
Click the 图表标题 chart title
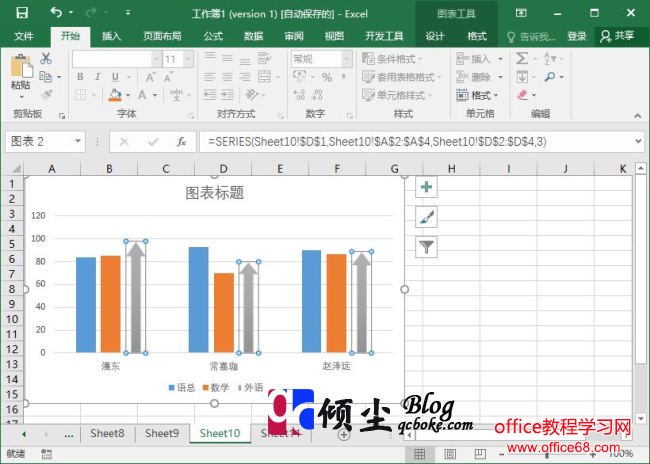coord(214,193)
